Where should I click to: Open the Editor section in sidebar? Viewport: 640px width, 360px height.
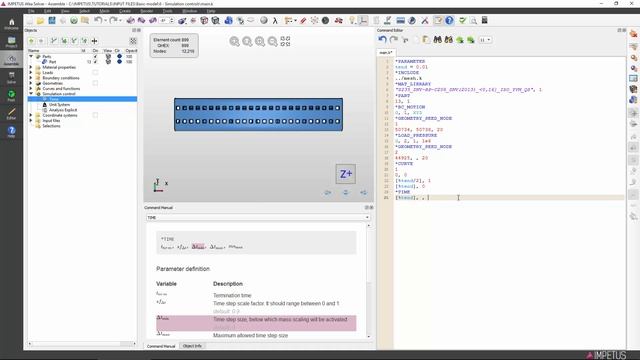click(11, 114)
